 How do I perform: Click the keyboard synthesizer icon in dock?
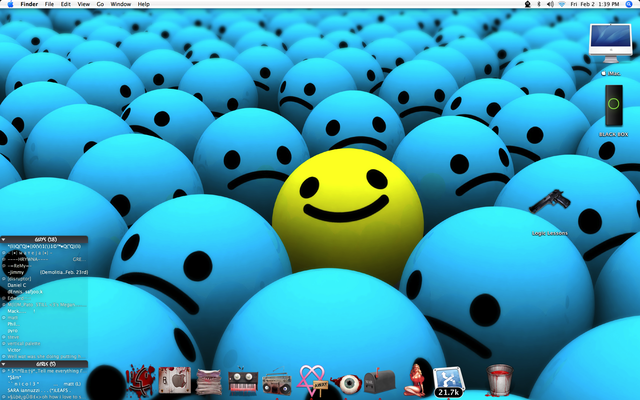[x=243, y=382]
